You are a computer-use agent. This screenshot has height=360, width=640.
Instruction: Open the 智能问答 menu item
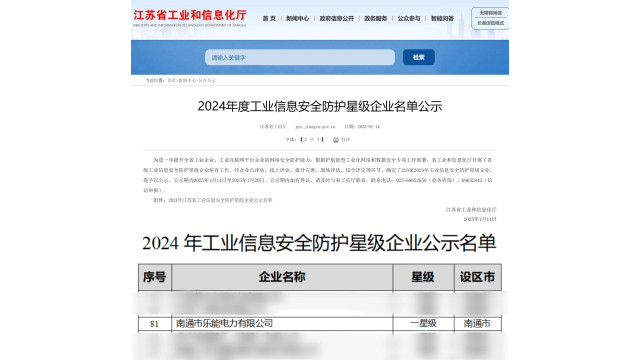pos(442,18)
